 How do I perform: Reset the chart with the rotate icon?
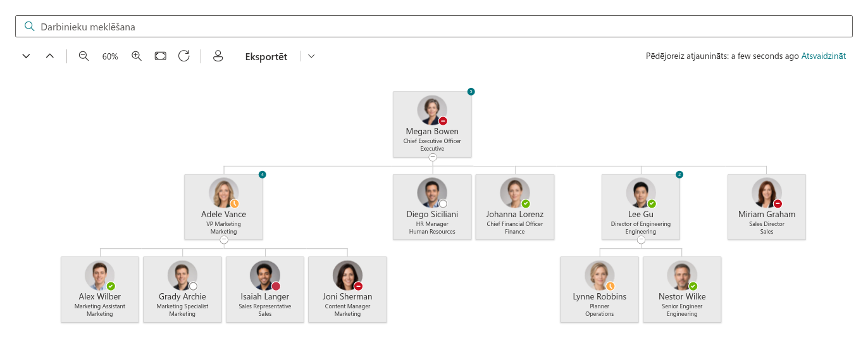(x=184, y=56)
